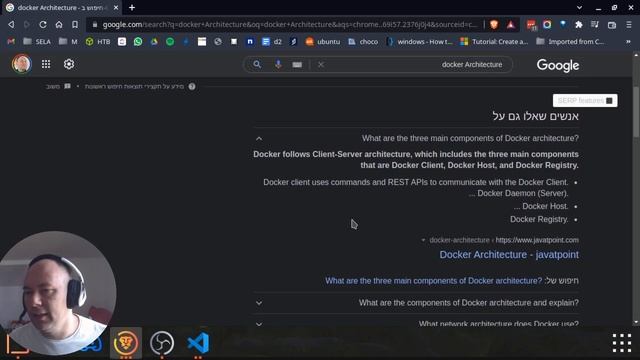Clear the search box with X
The height and width of the screenshot is (360, 640).
click(321, 64)
